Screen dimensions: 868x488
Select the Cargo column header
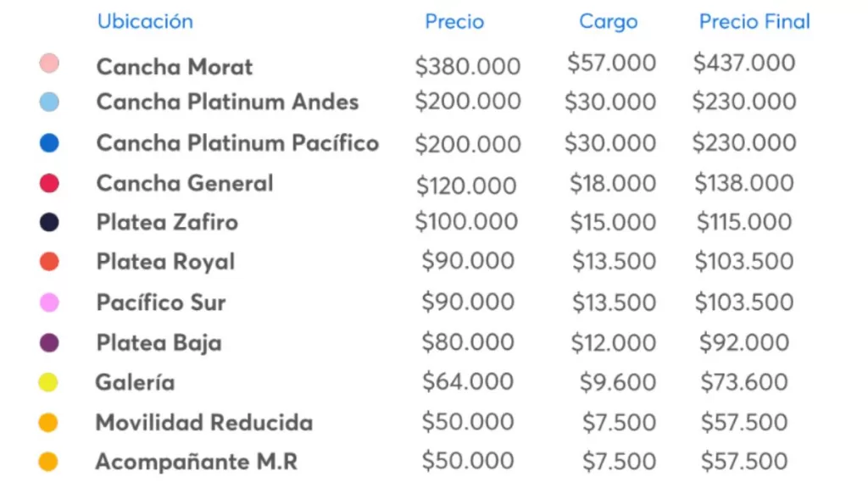click(608, 22)
